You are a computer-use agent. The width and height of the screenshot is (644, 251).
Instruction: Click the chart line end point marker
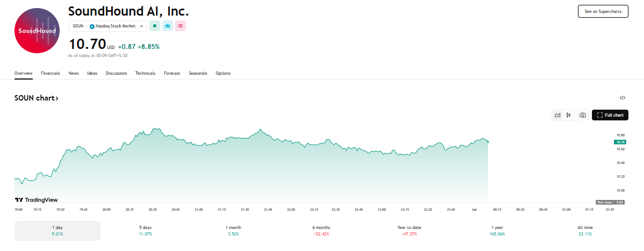(x=488, y=142)
